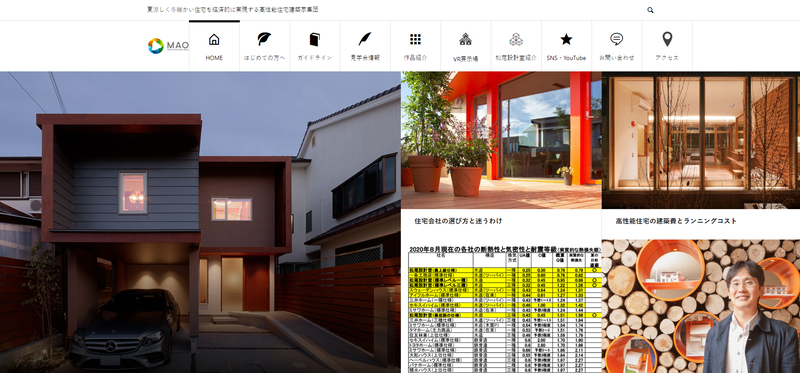
Task: Open 作品紹介 via the grid icon
Action: pos(415,39)
